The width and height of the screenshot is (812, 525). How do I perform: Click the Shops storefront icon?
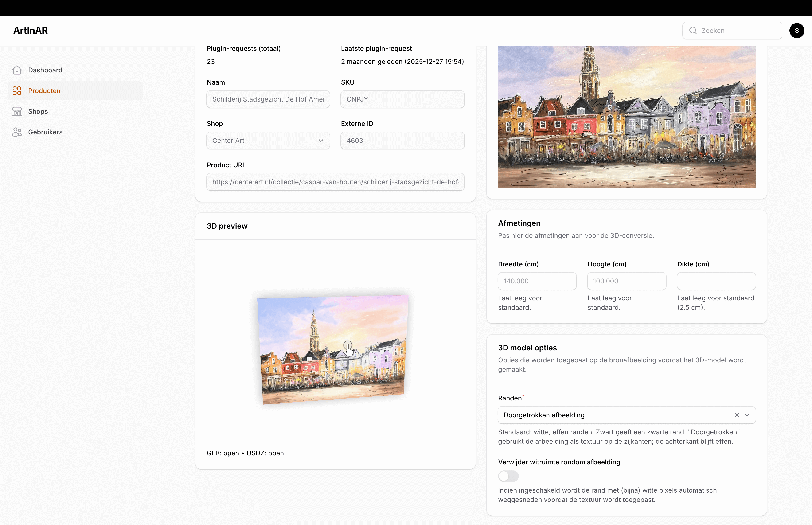click(x=17, y=111)
